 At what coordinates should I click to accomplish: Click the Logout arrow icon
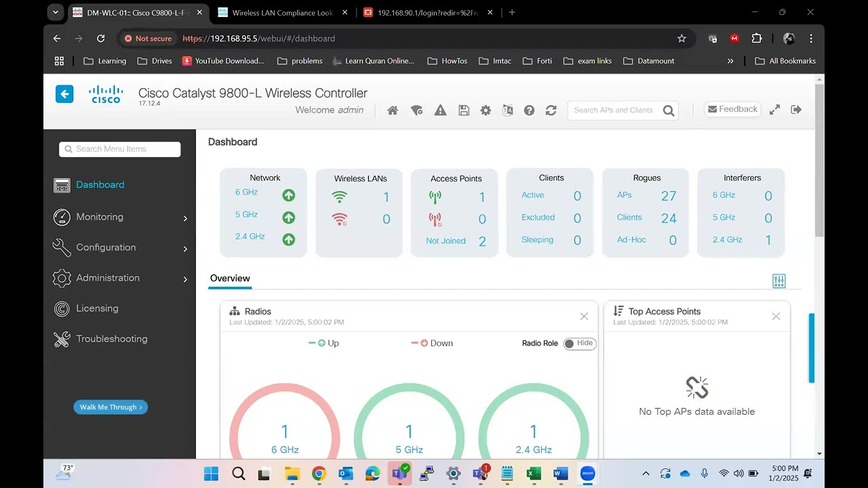796,110
